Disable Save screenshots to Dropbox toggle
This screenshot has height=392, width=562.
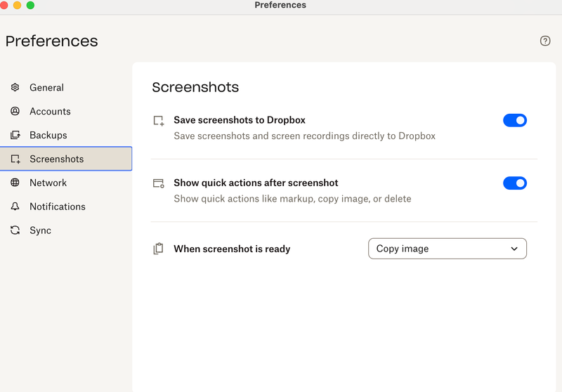(x=514, y=120)
